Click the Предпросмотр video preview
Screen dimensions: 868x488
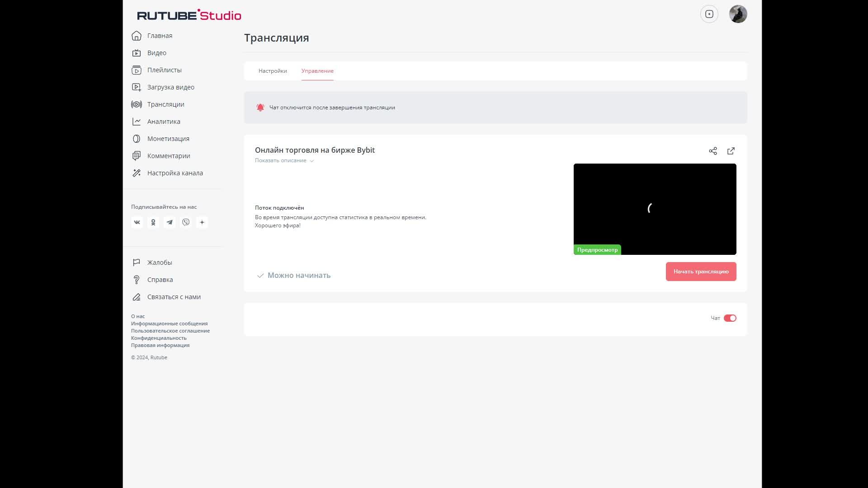tap(655, 209)
